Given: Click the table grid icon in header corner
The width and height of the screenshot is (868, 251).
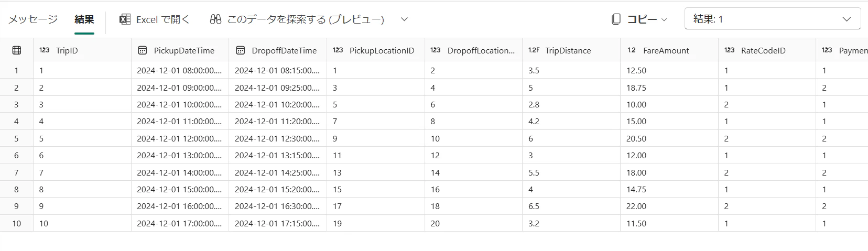Looking at the screenshot, I should (17, 50).
